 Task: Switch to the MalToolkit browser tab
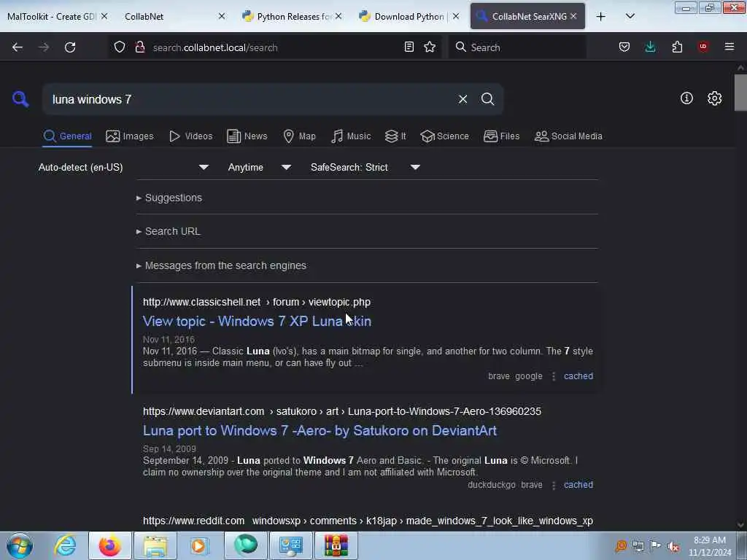[52, 17]
